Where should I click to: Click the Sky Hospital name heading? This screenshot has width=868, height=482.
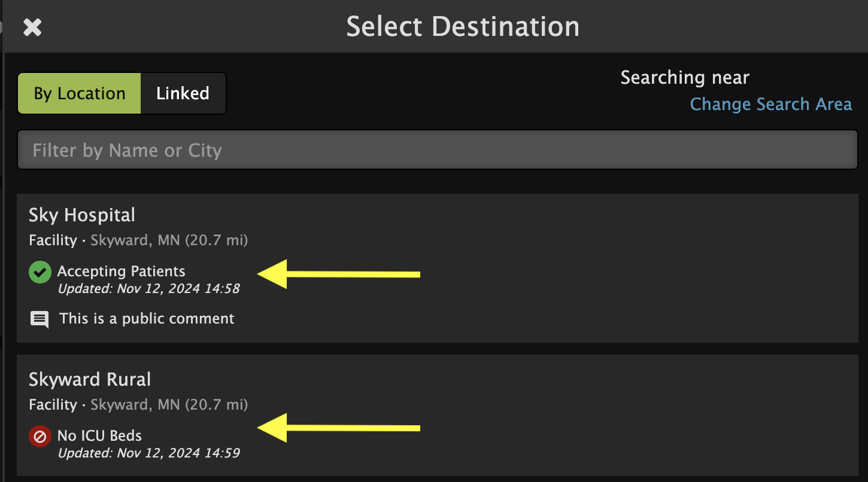[x=82, y=215]
